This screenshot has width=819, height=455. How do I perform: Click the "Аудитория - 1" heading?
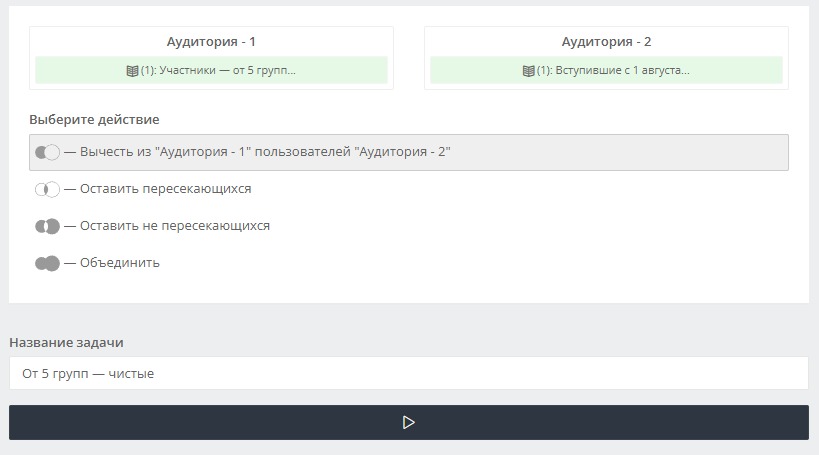(x=211, y=42)
